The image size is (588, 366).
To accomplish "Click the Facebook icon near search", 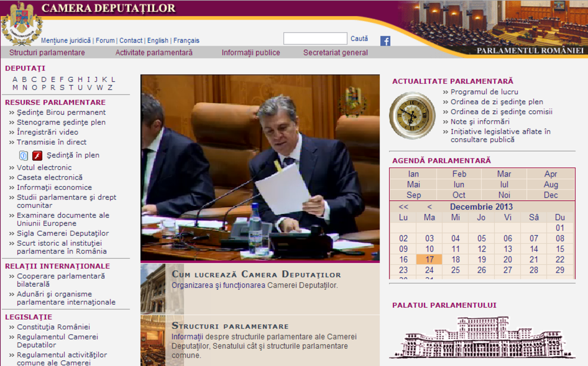I will [x=385, y=41].
